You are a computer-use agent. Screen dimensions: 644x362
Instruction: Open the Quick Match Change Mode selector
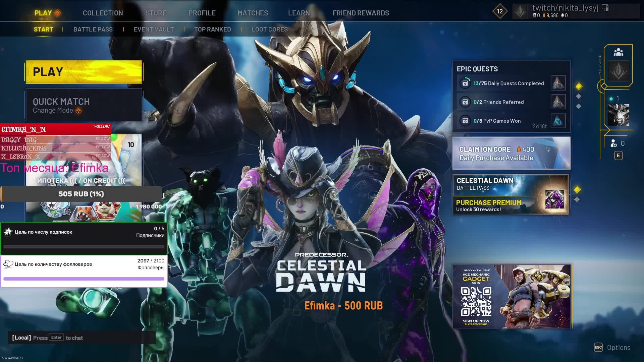coord(84,105)
